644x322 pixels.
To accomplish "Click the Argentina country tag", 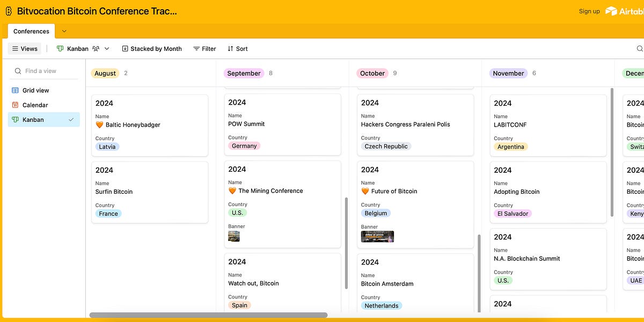I will [511, 147].
